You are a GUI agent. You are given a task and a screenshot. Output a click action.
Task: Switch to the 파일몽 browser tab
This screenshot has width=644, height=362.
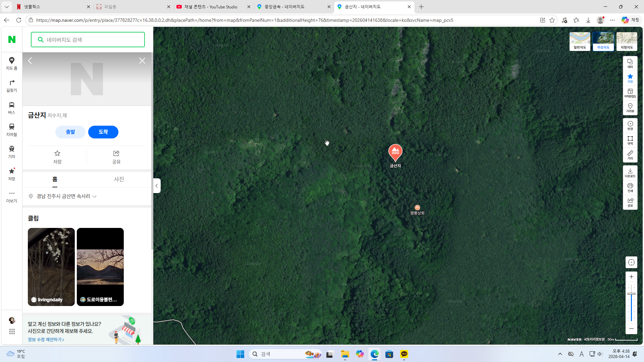[133, 7]
